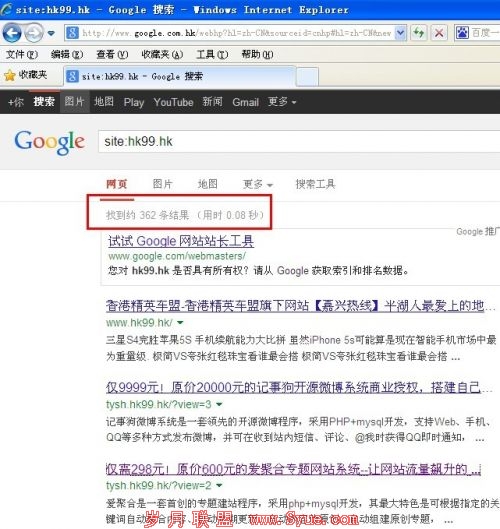Expand the 更多 results filter dropdown
This screenshot has height=529, width=500.
[x=258, y=184]
